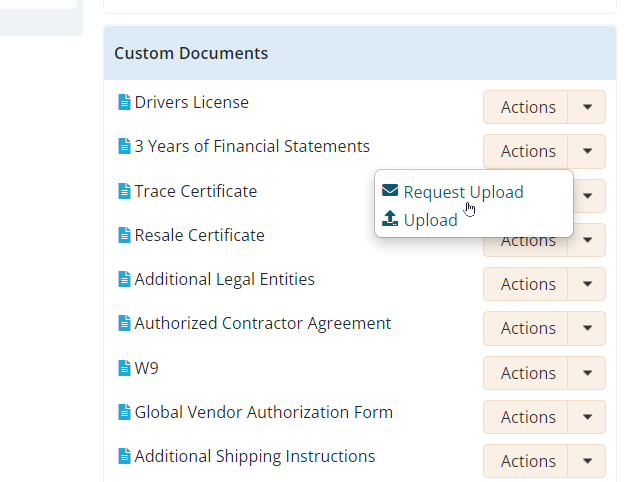This screenshot has height=482, width=633.
Task: Click the Authorized Contractor Agreement document icon
Action: pos(124,323)
